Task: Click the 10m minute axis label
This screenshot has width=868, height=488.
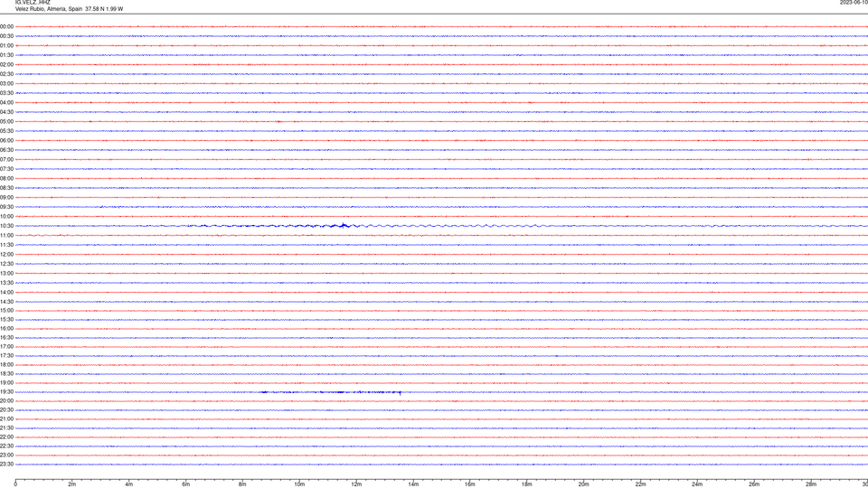Action: (x=299, y=484)
